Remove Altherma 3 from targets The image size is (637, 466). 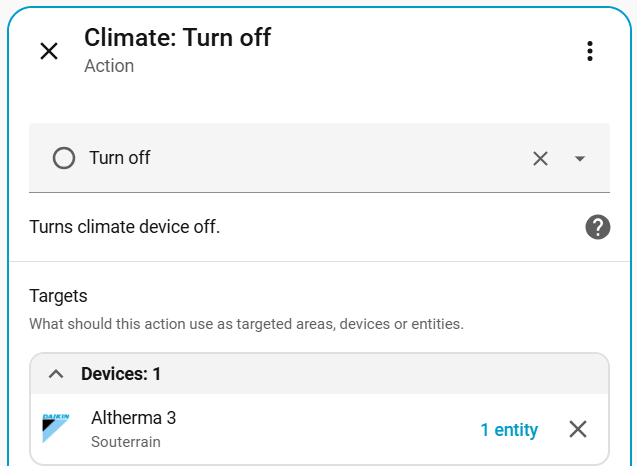coord(578,430)
